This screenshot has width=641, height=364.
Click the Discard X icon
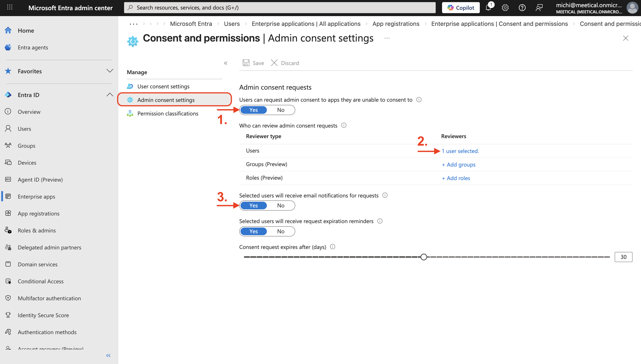click(x=274, y=63)
